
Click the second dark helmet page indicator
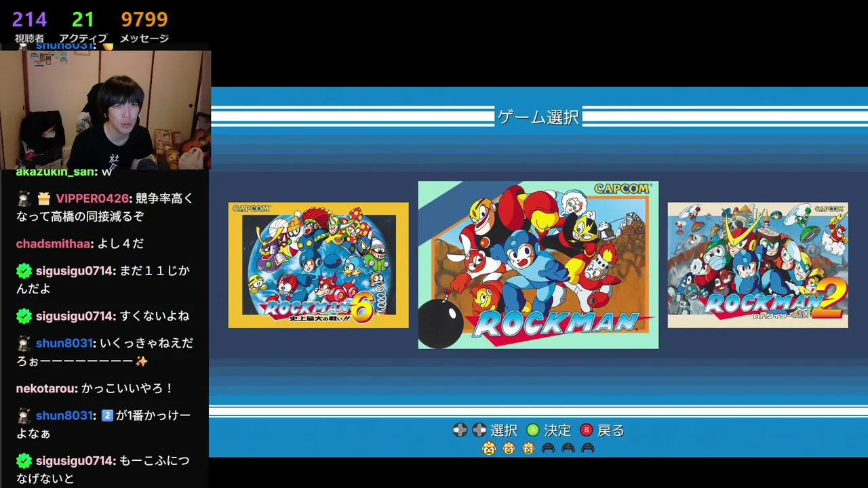point(568,448)
